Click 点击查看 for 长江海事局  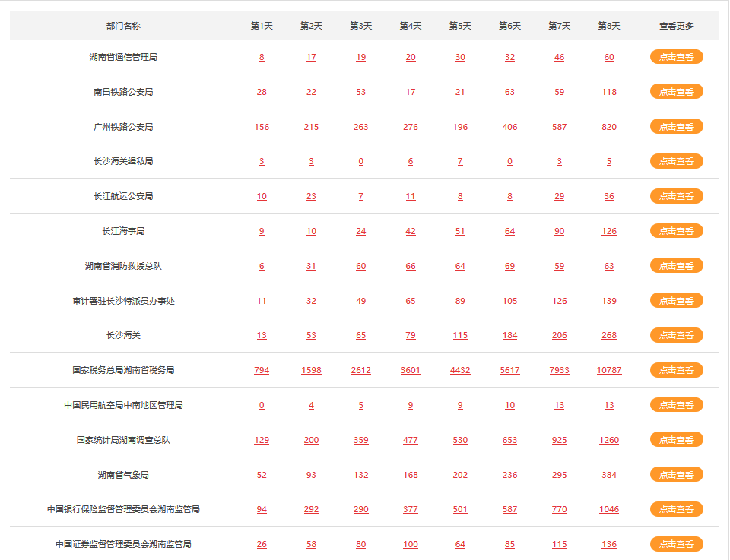[676, 231]
